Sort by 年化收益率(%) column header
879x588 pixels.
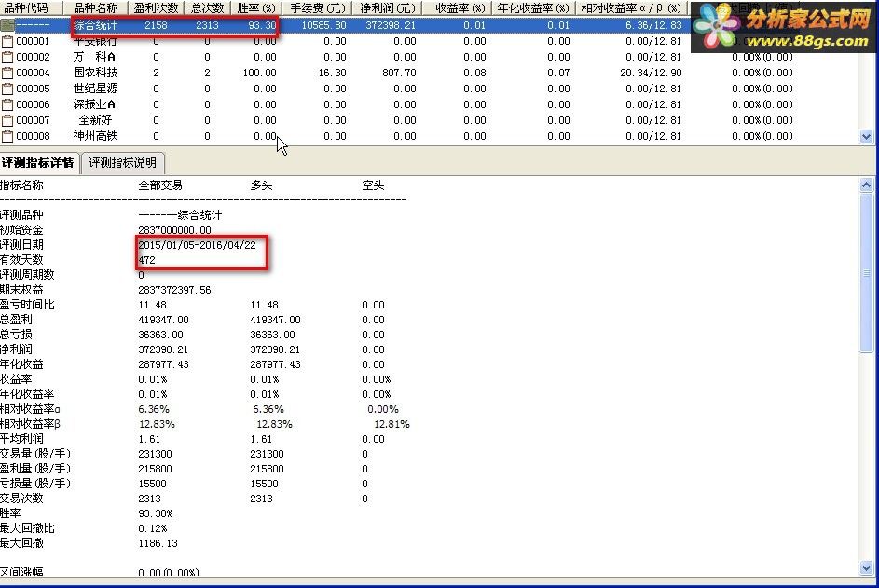tap(532, 7)
